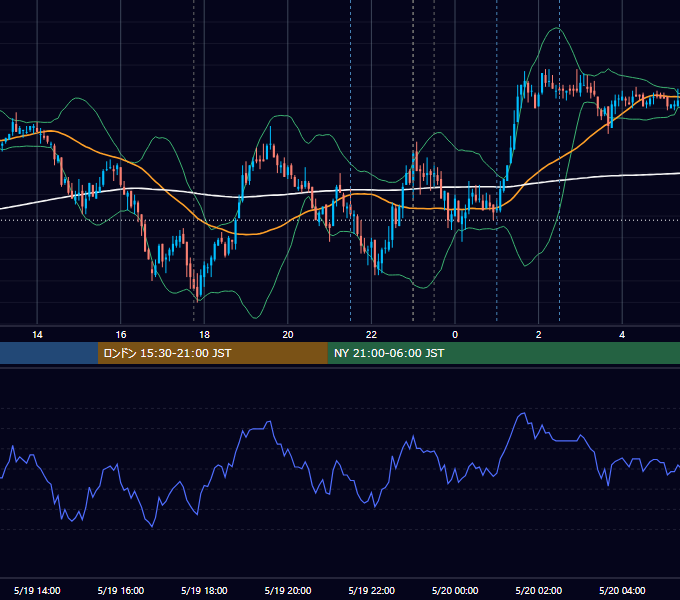
Task: Click the 22 hour label on price chart axis
Action: (x=371, y=335)
